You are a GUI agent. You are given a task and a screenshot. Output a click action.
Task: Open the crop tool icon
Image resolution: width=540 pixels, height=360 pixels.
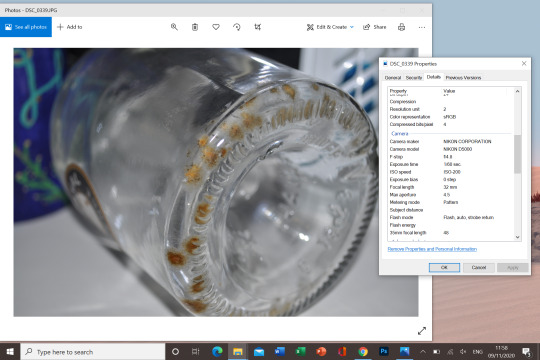[258, 27]
